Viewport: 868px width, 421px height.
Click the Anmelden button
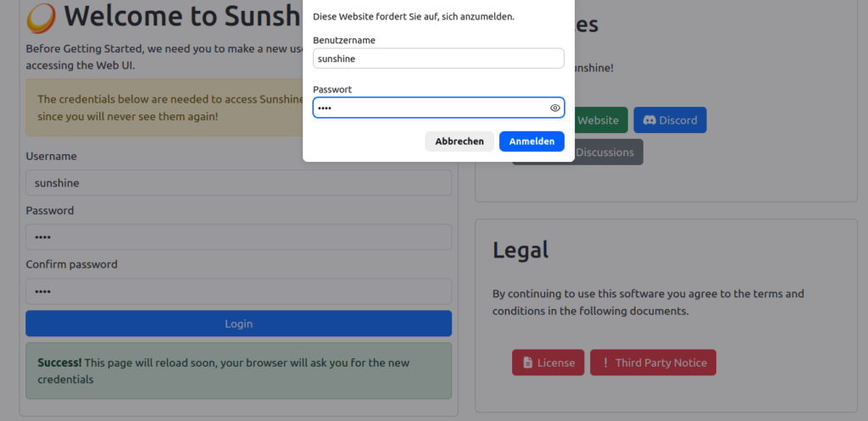coord(531,141)
